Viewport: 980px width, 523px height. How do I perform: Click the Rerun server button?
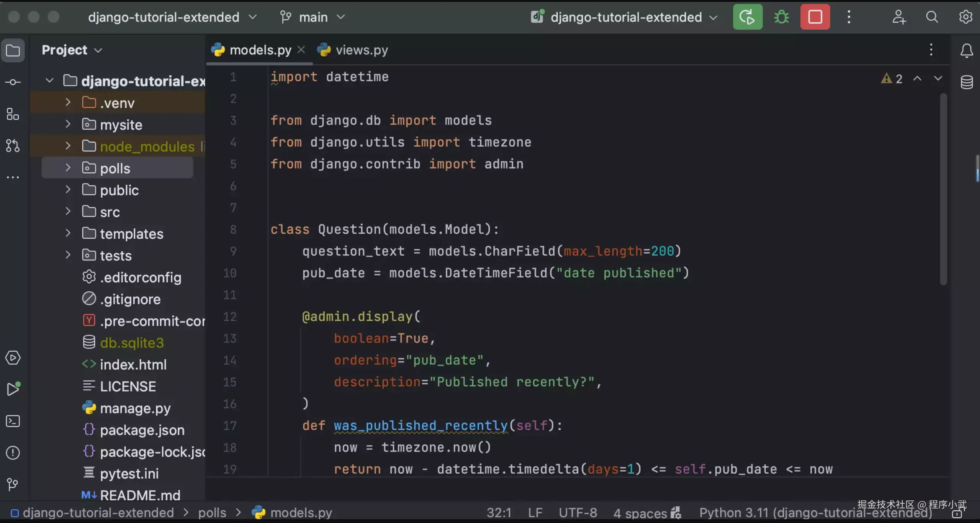coord(747,17)
